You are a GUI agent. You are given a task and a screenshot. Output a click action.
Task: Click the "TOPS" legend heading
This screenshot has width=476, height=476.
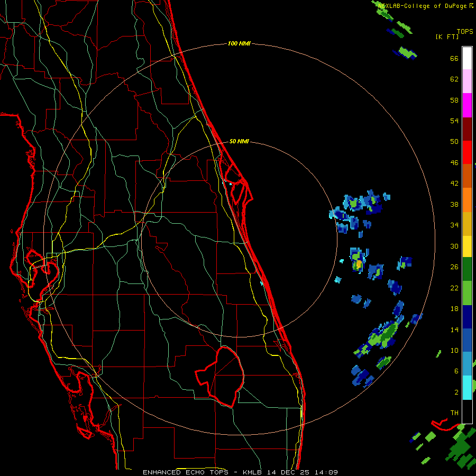point(465,32)
